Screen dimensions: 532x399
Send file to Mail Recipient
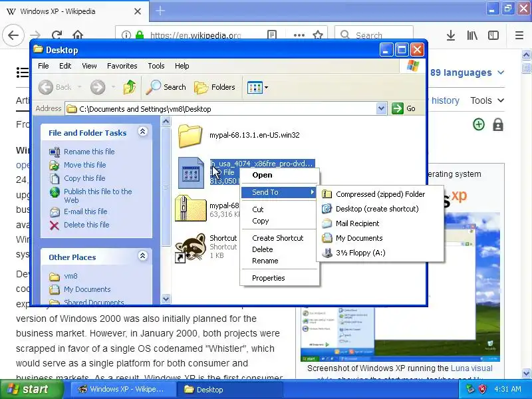pos(380,223)
